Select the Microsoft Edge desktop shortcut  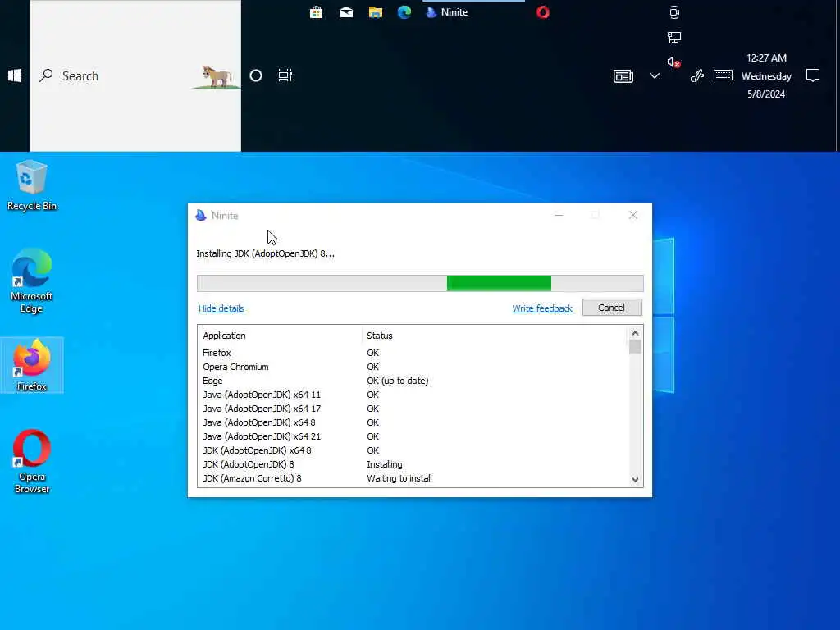(32, 281)
